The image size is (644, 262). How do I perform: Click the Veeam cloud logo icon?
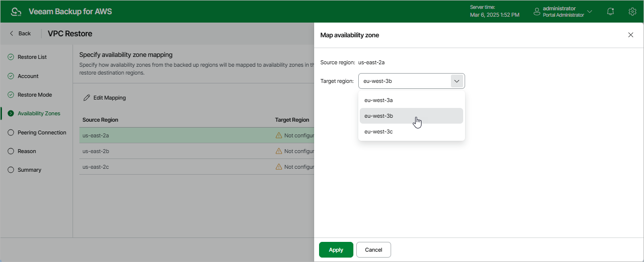click(16, 11)
